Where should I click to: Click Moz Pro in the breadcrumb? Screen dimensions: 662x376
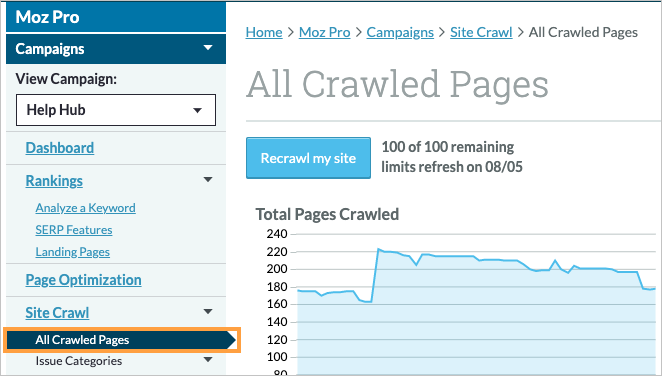(x=325, y=32)
